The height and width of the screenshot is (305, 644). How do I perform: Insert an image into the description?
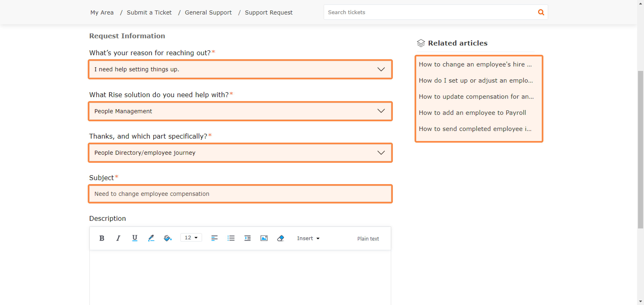coord(264,238)
